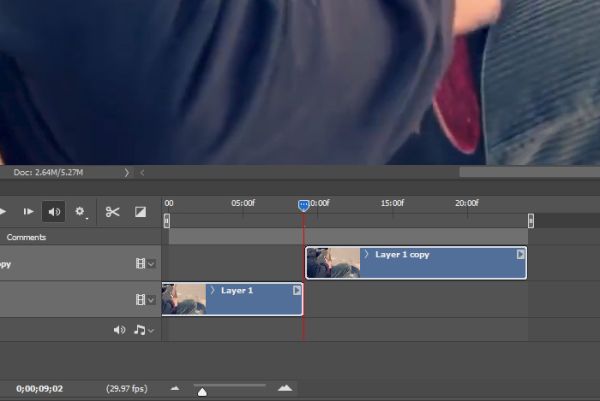This screenshot has width=600, height=401.
Task: Click the timeline zoom slider thumb
Action: click(x=202, y=392)
